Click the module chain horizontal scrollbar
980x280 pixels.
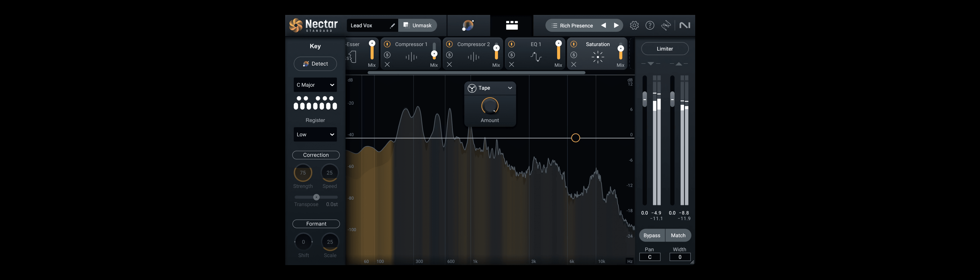click(476, 72)
